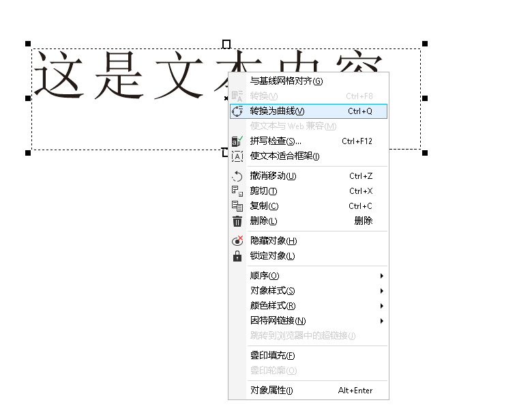Open the 对象样式(S) menu item
The image size is (532, 409).
point(308,291)
